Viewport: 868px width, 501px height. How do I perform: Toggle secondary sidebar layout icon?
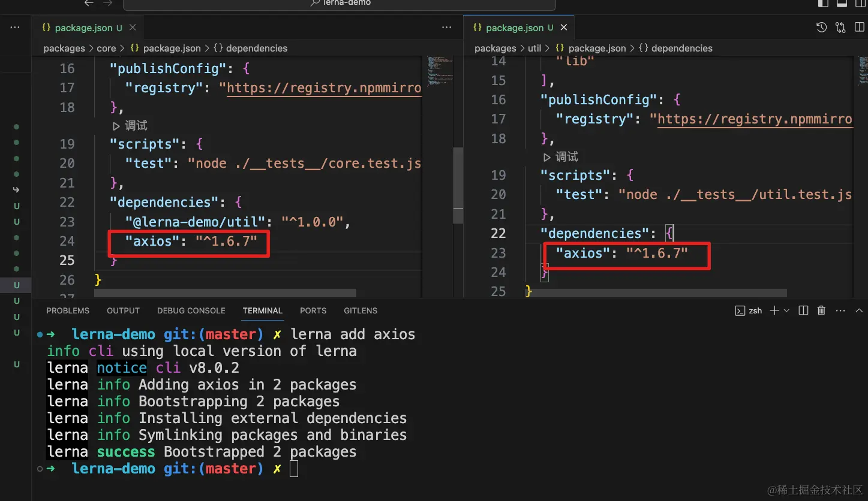pos(861,3)
